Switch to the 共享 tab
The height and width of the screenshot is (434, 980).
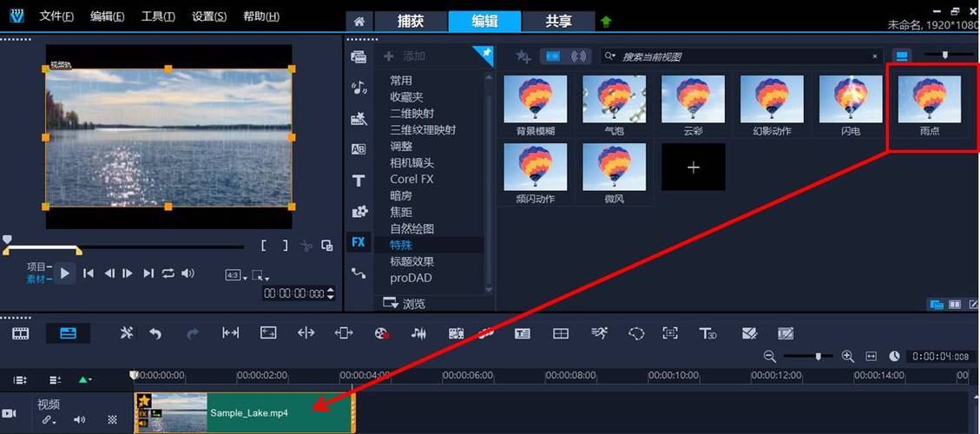558,21
